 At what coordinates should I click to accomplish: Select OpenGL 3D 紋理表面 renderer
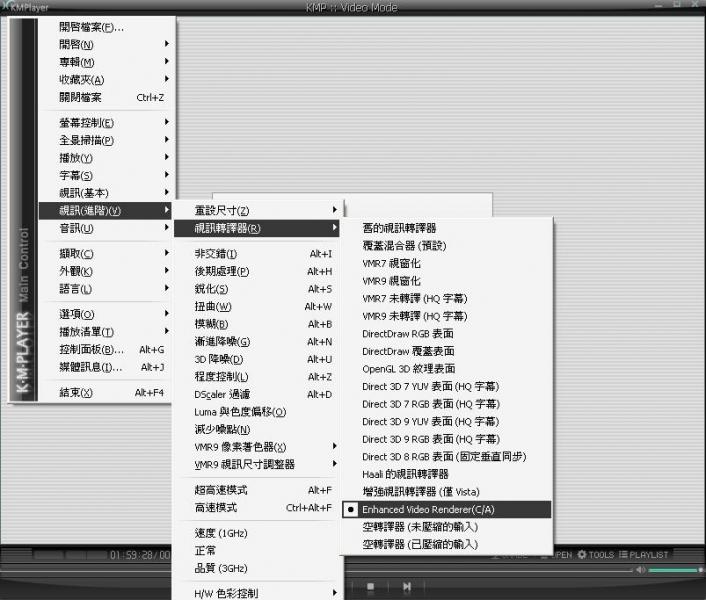(x=446, y=369)
